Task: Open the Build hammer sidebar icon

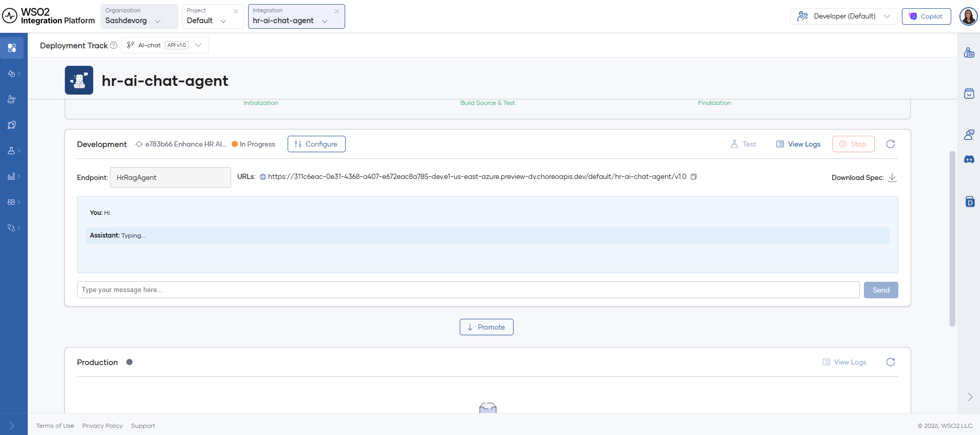Action: click(x=12, y=99)
